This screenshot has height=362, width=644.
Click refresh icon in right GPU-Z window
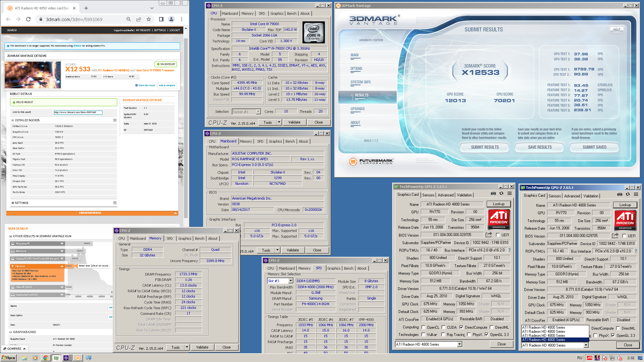(628, 195)
